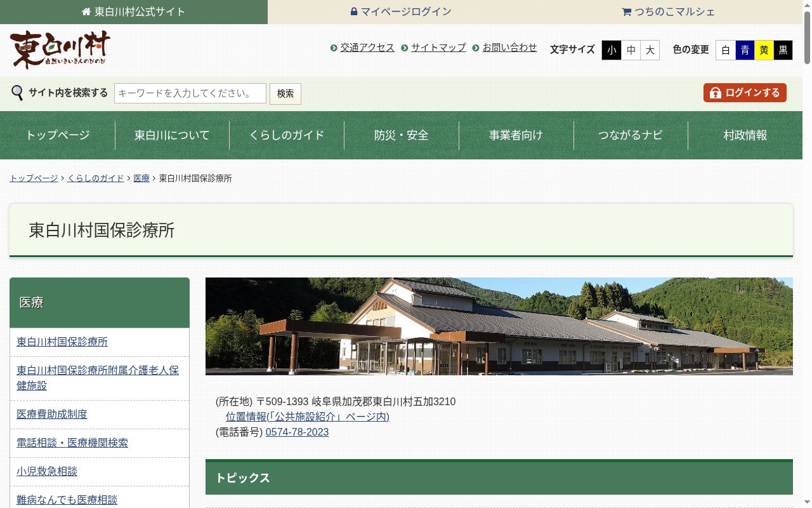This screenshot has width=812, height=508.
Task: Click the magnifier icon beside サイト内を検索する
Action: (x=17, y=93)
